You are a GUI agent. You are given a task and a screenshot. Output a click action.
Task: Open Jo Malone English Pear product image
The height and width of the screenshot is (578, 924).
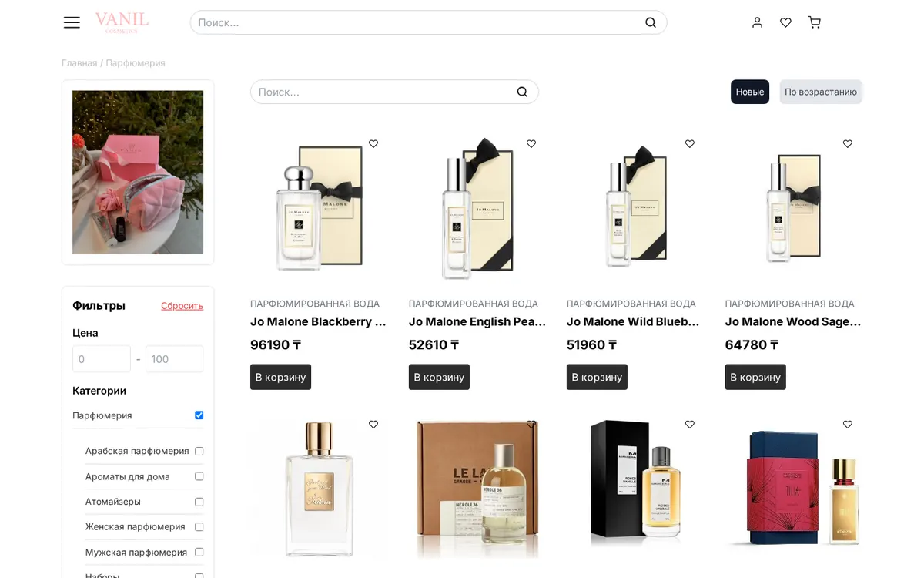[x=477, y=208]
